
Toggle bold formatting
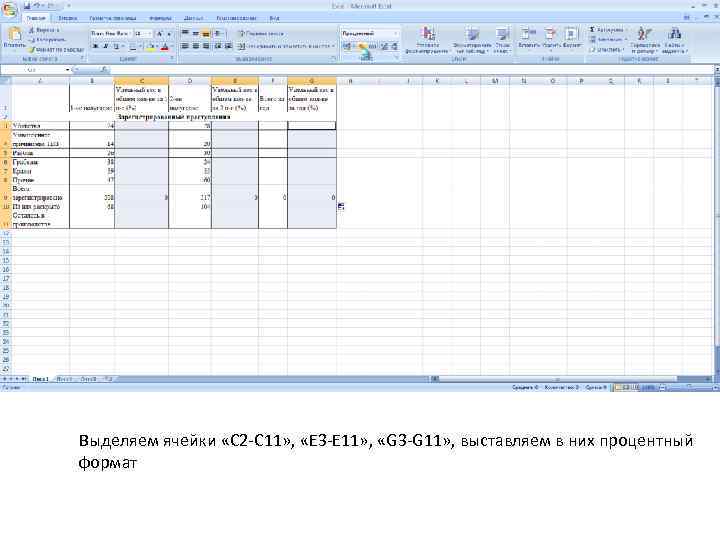click(x=96, y=46)
